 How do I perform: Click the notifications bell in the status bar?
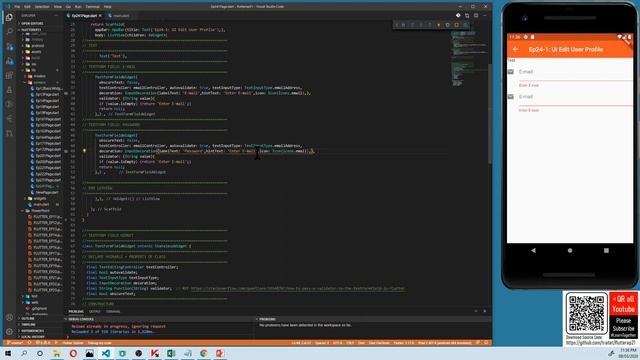point(487,343)
